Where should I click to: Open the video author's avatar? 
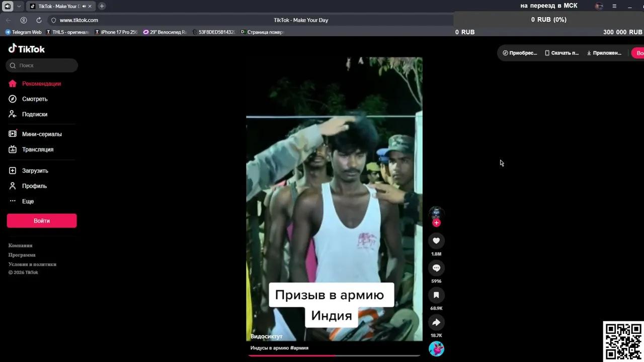[x=436, y=213]
